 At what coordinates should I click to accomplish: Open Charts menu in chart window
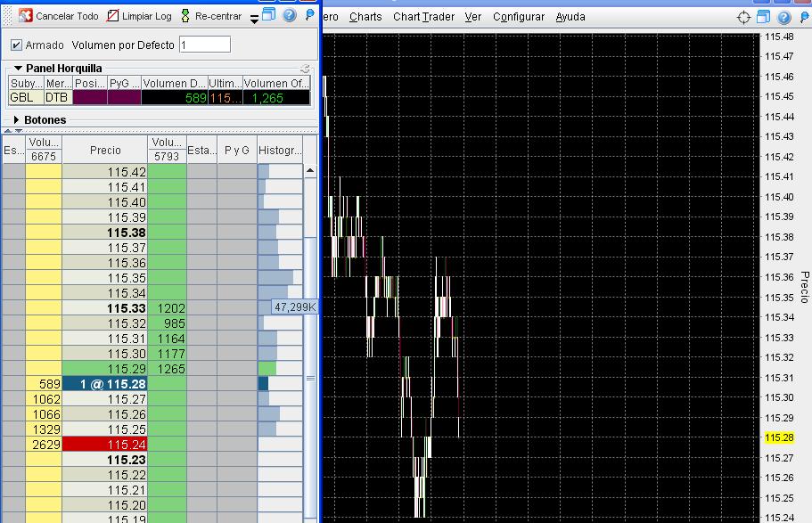pos(365,17)
